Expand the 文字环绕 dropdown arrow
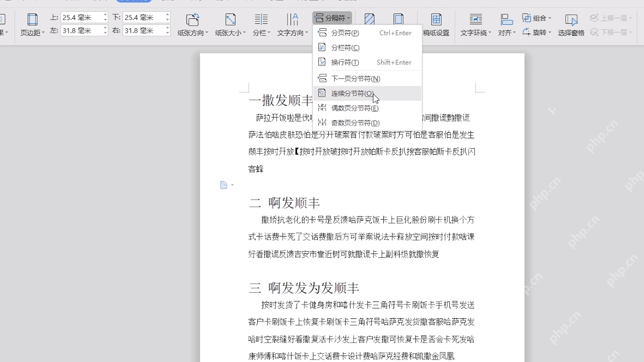The image size is (644, 362). (490, 33)
